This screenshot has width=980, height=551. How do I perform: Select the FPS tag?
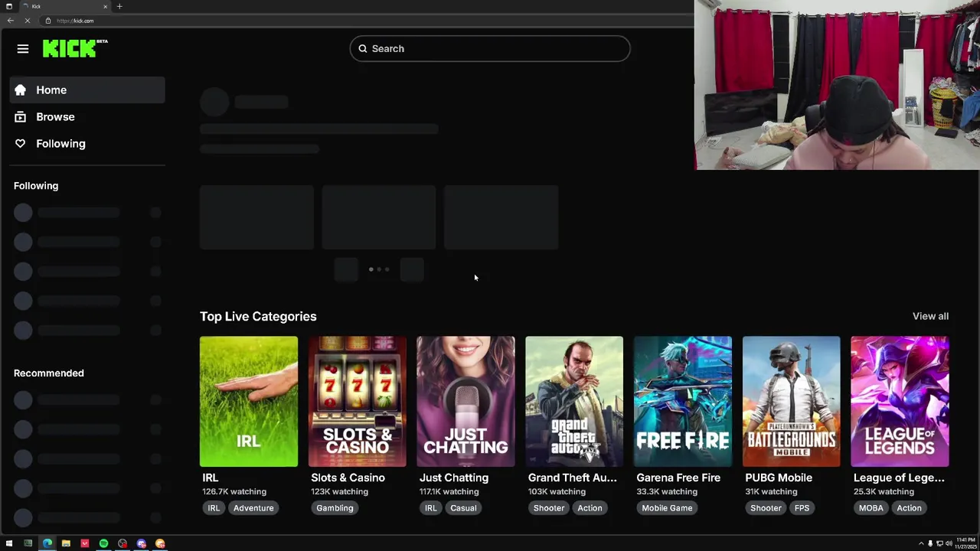coord(802,508)
